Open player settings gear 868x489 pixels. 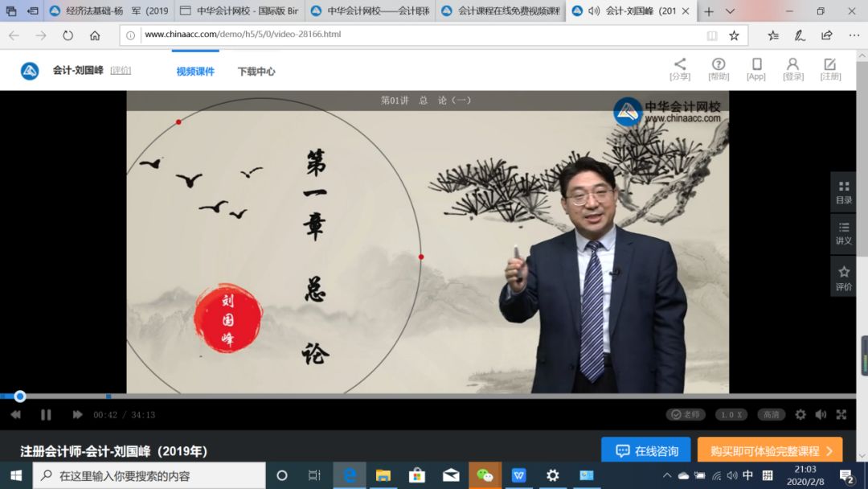(800, 415)
